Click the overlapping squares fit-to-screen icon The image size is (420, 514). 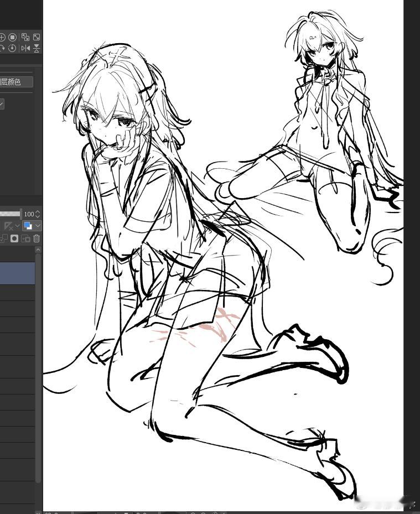click(25, 37)
